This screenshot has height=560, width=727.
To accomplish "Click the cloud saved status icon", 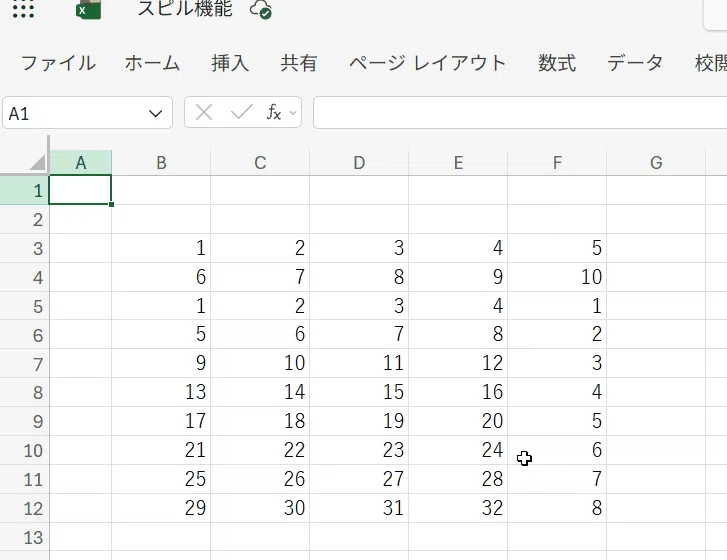I will (261, 9).
